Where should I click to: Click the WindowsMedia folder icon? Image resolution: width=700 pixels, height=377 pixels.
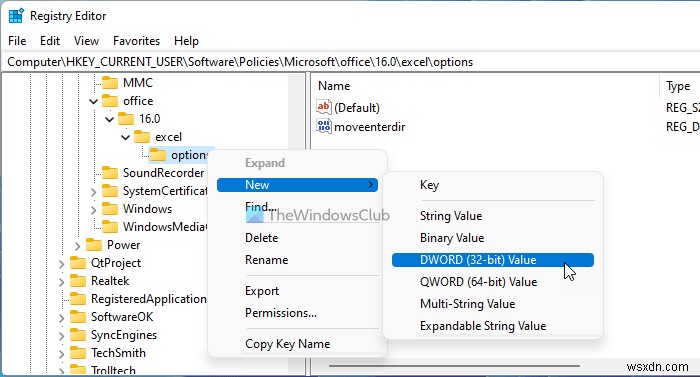pyautogui.click(x=110, y=227)
